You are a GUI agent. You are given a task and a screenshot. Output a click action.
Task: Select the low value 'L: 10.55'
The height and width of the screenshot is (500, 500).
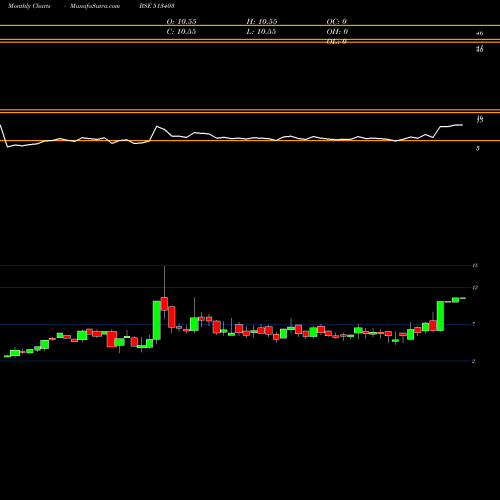(262, 31)
